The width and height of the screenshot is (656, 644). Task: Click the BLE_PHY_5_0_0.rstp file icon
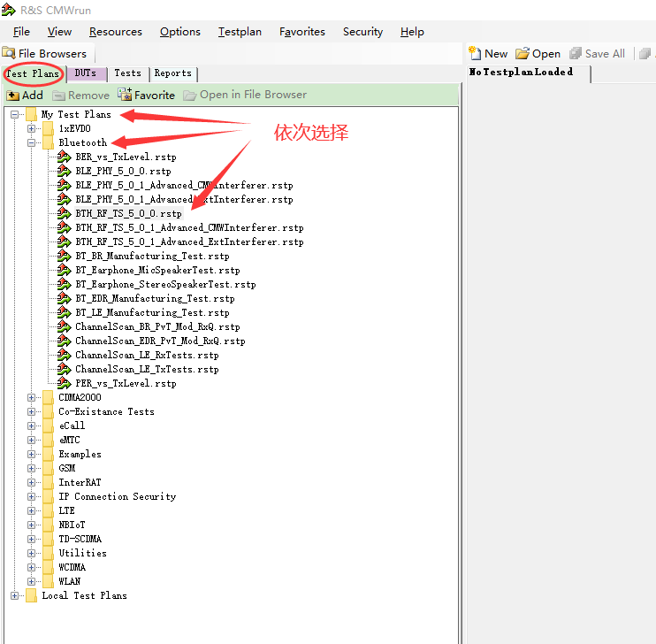point(64,171)
